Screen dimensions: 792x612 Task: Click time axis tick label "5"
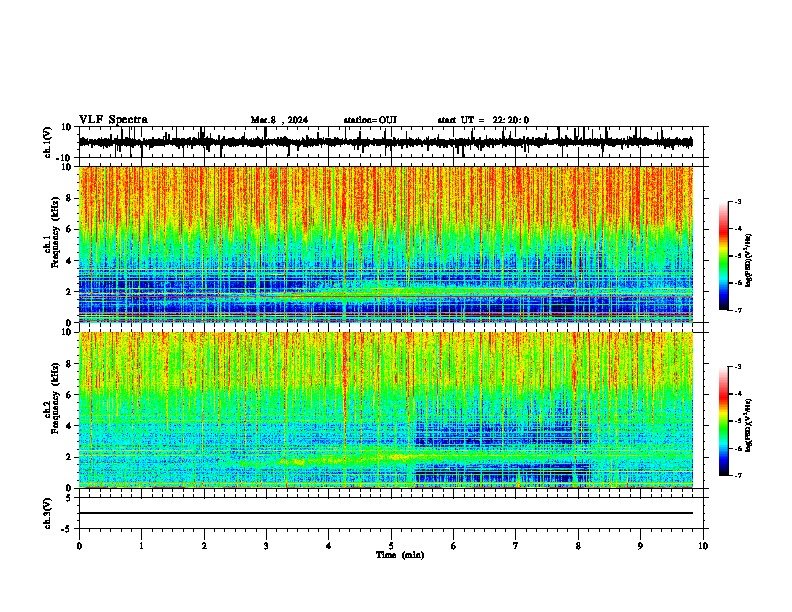pyautogui.click(x=391, y=546)
